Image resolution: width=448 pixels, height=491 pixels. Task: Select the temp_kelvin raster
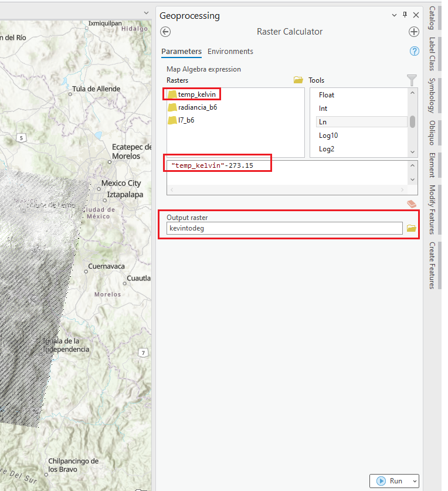(x=193, y=94)
